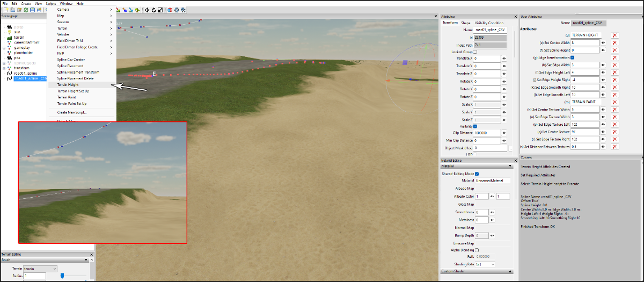Run the Terrain Height script menu item

(x=68, y=85)
